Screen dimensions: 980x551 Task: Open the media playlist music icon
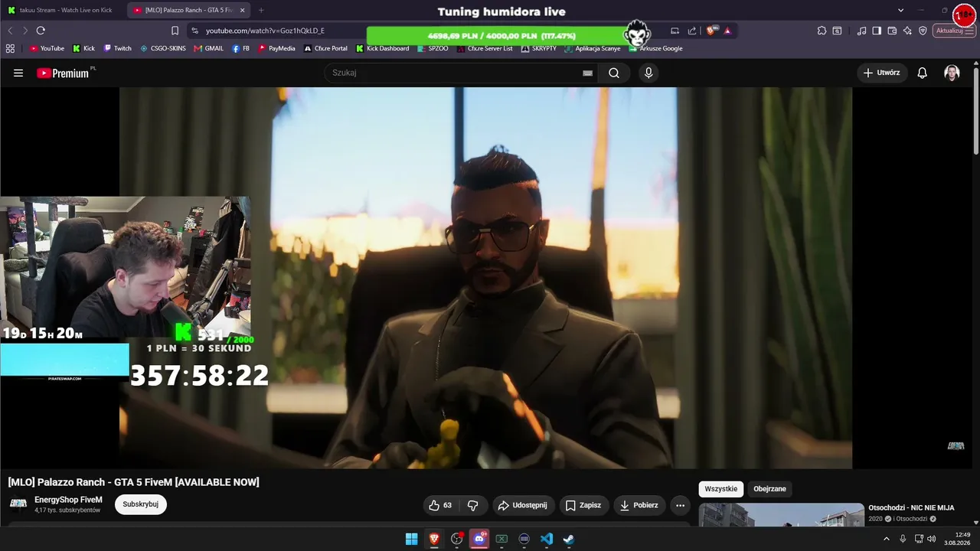(862, 31)
